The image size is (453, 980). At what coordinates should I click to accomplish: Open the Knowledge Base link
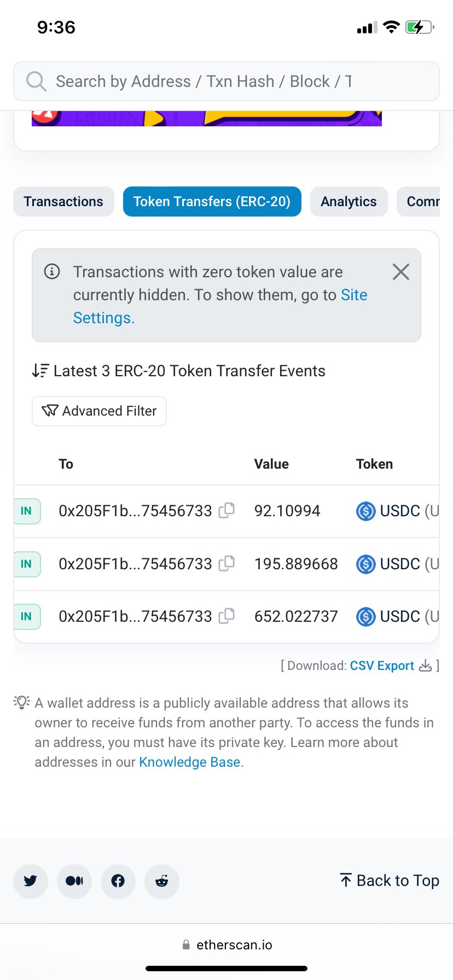coord(189,762)
